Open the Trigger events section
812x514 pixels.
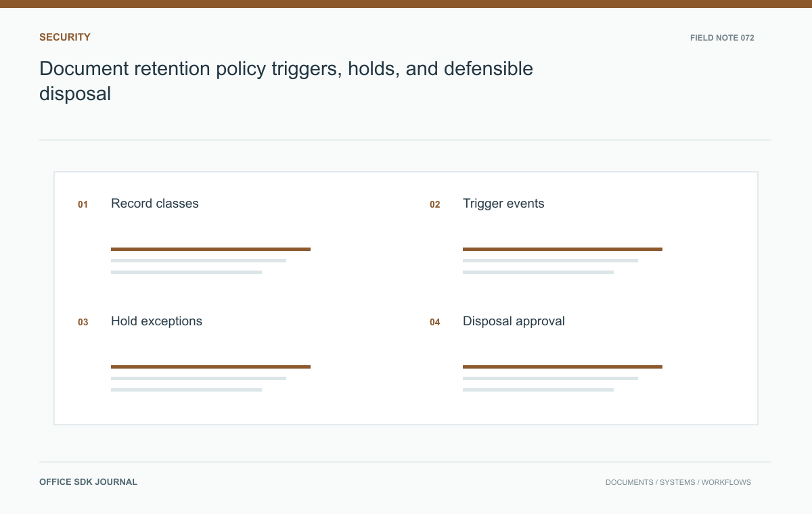(503, 204)
